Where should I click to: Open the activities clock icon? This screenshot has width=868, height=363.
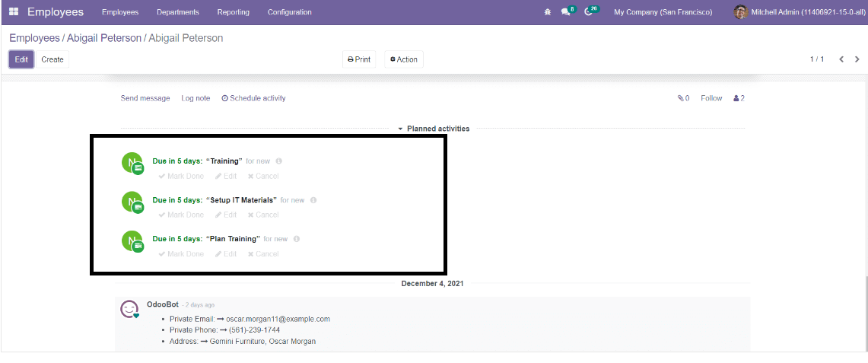coord(589,12)
